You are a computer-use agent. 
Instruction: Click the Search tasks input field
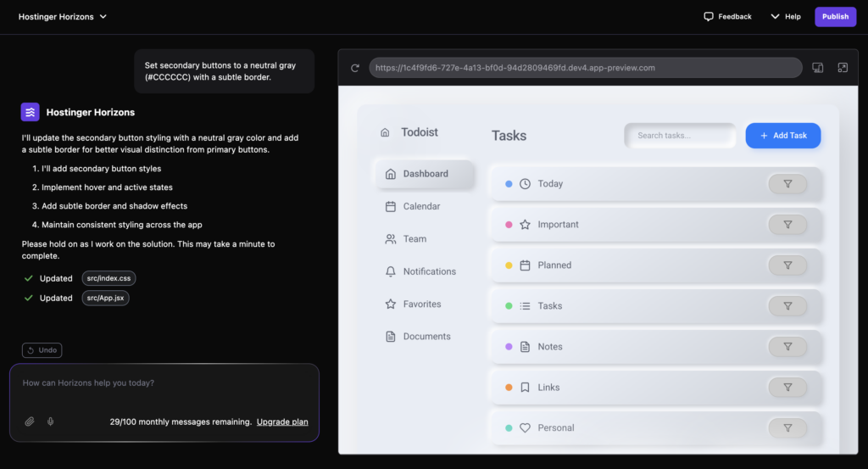click(680, 136)
